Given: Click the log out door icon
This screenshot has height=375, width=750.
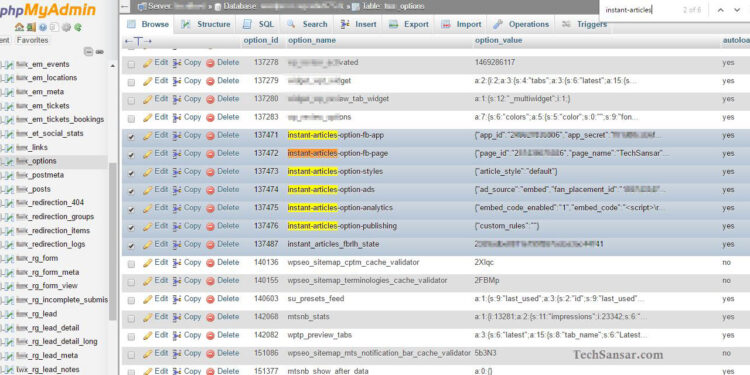Looking at the screenshot, I should click(31, 27).
